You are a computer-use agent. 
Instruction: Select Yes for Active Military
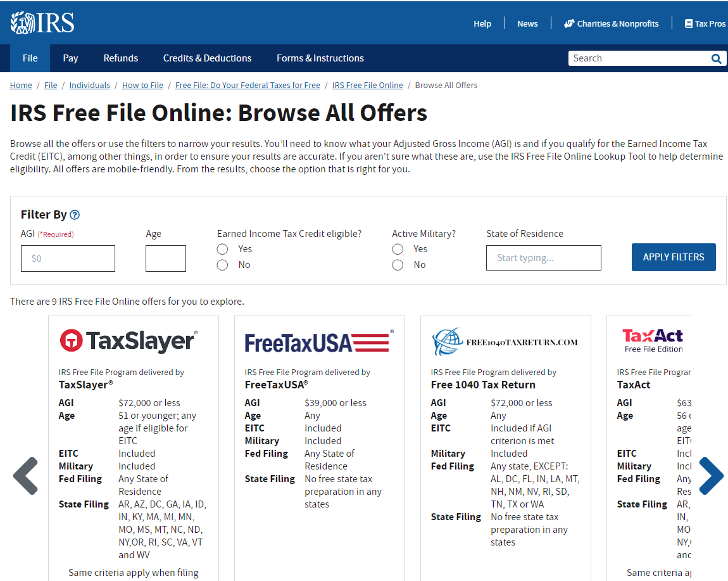pos(398,249)
